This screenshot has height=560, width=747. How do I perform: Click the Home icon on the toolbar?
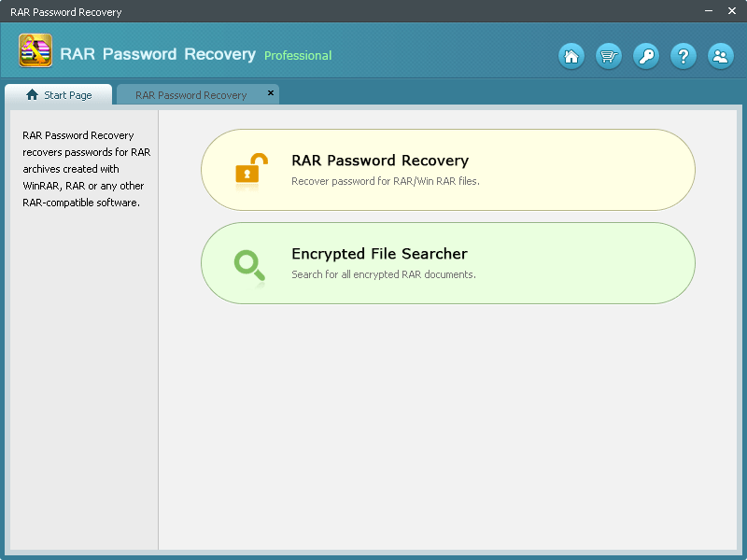point(571,56)
